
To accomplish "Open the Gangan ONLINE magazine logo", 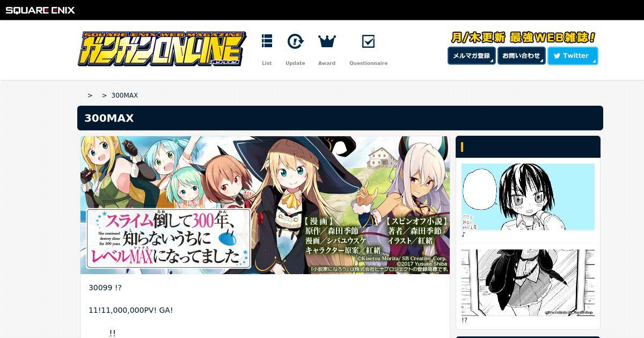I will 162,49.
